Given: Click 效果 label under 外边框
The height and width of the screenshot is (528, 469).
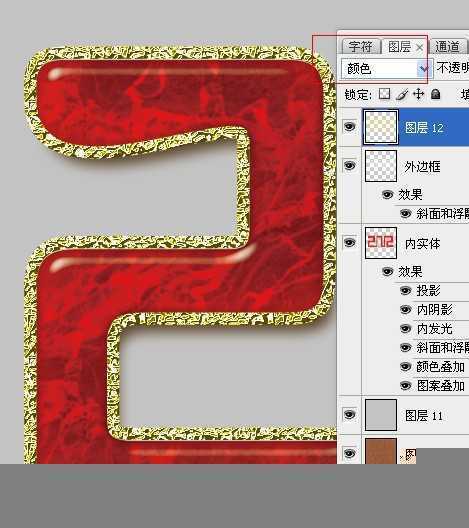Looking at the screenshot, I should pos(410,195).
